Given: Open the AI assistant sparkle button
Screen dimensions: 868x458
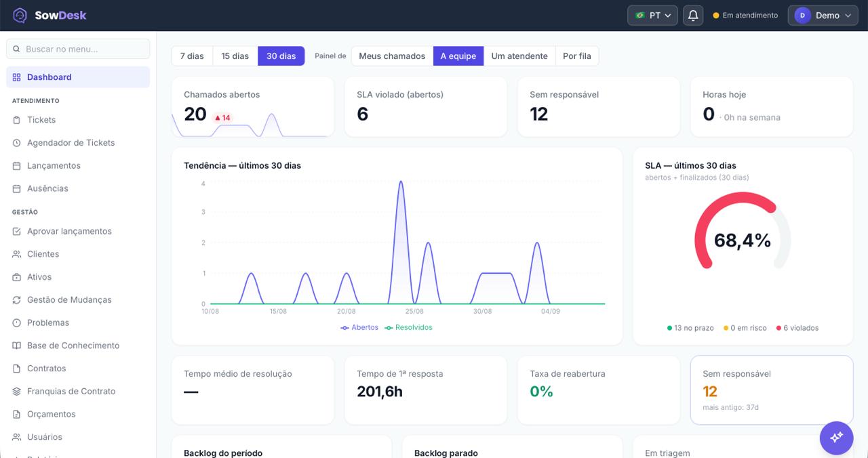Looking at the screenshot, I should (x=836, y=437).
